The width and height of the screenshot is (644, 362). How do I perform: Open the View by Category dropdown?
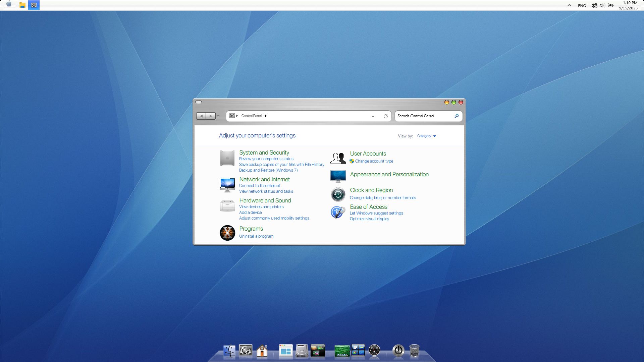[x=426, y=136]
